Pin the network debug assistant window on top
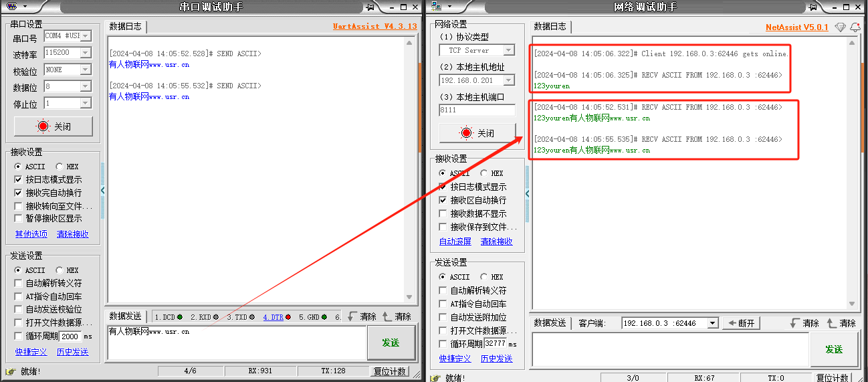Screen dimensions: 868x382 814,7
